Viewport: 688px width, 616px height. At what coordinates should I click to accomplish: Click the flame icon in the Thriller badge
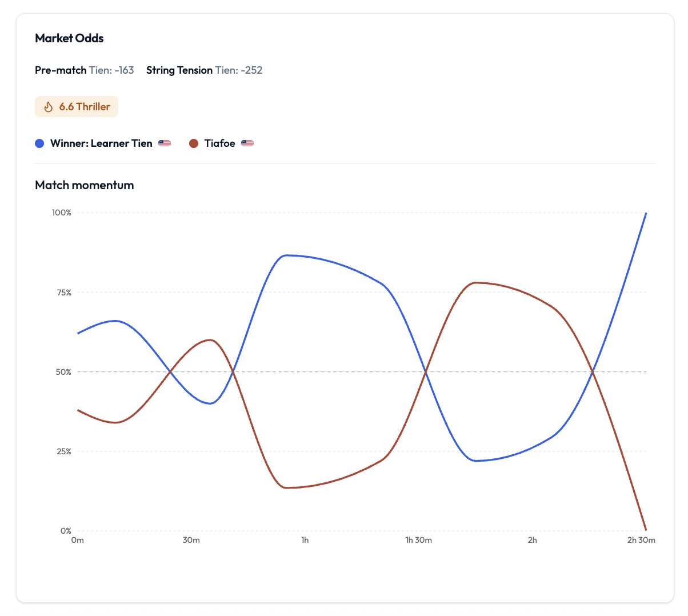click(49, 107)
